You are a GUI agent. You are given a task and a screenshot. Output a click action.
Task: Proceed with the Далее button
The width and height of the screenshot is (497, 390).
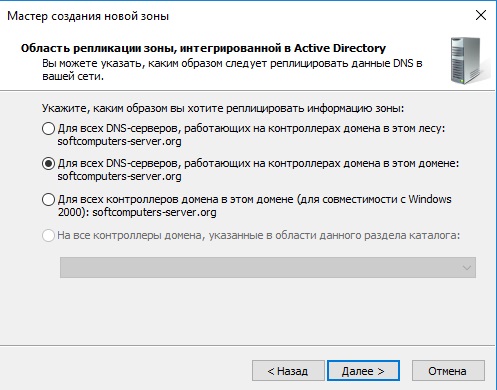tap(363, 370)
